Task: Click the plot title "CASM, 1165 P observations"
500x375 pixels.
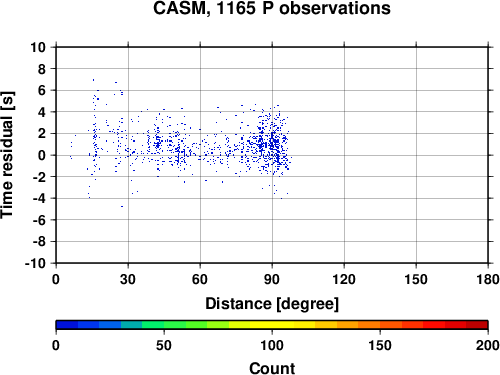Action: (272, 9)
